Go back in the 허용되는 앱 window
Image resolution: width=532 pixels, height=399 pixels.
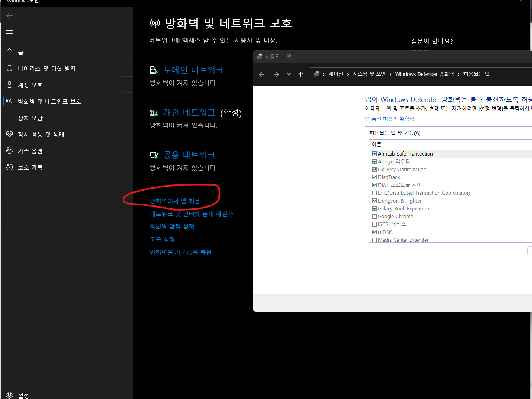coord(262,74)
